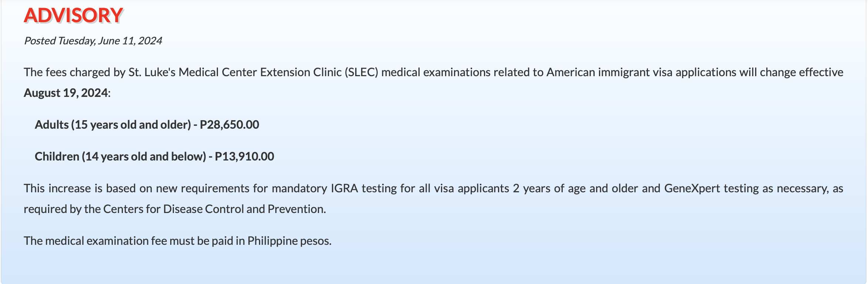This screenshot has width=868, height=284.
Task: Click the American immigrant visa applications phrase
Action: pyautogui.click(x=641, y=72)
